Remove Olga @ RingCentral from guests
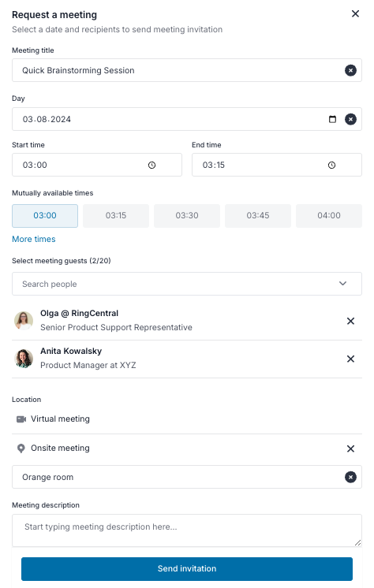Screen dimensions: 374x588 tap(350, 321)
